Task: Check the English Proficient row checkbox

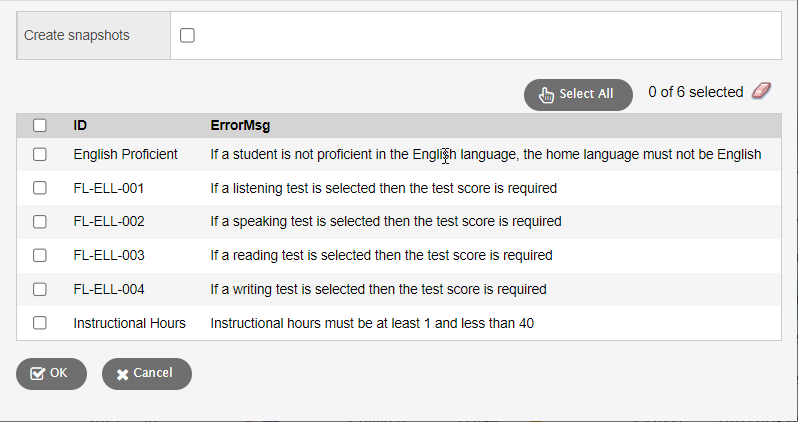Action: [40, 154]
